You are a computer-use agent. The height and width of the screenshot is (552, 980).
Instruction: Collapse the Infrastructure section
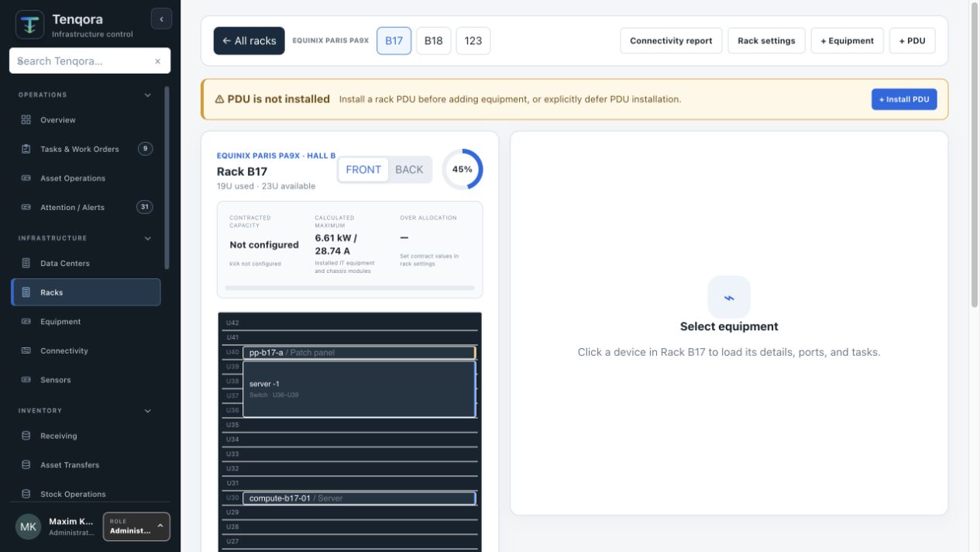[148, 239]
